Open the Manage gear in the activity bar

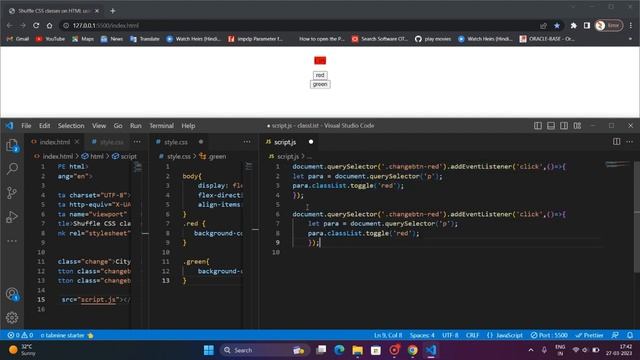tap(12, 318)
